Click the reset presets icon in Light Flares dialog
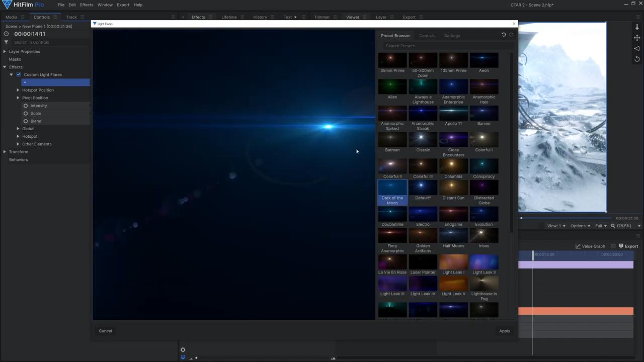 [x=504, y=35]
